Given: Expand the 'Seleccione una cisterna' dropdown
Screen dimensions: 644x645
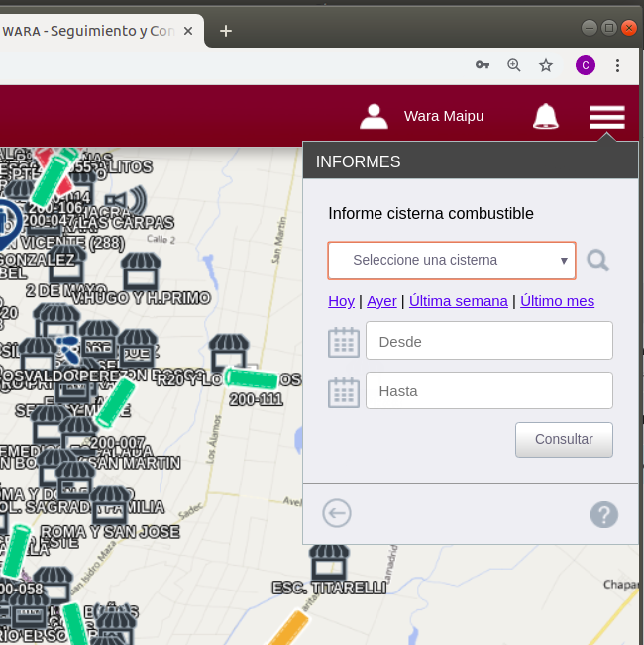Looking at the screenshot, I should (452, 261).
